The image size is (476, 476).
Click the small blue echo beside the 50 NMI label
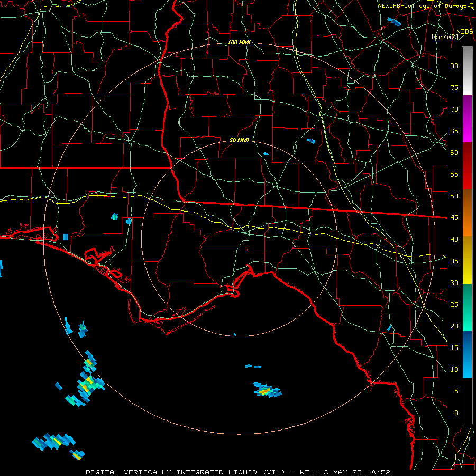coord(266,154)
